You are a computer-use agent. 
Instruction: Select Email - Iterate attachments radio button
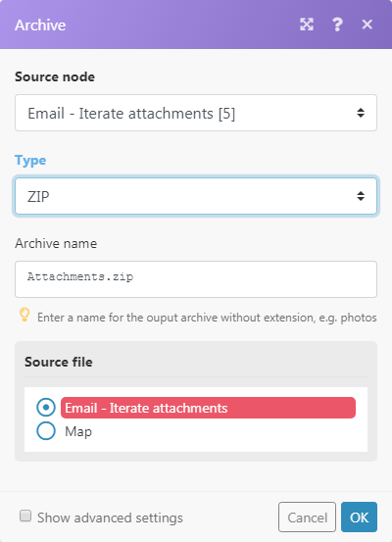coord(46,407)
